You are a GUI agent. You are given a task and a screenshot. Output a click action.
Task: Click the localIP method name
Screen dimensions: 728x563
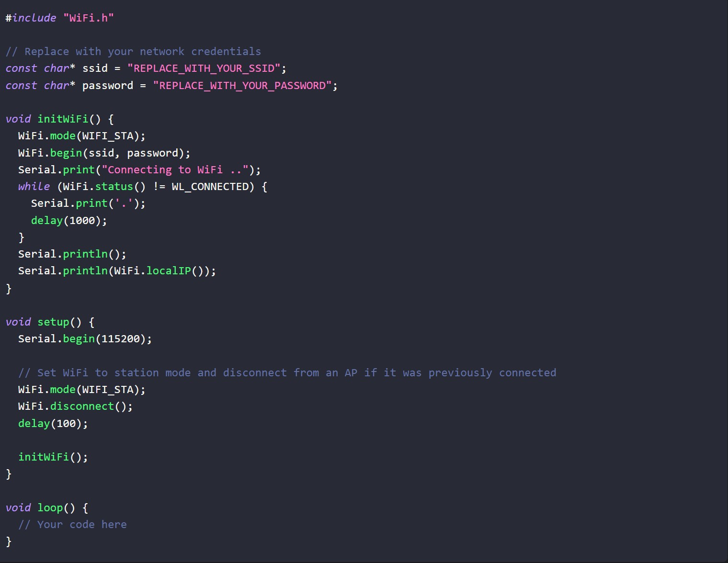tap(169, 271)
